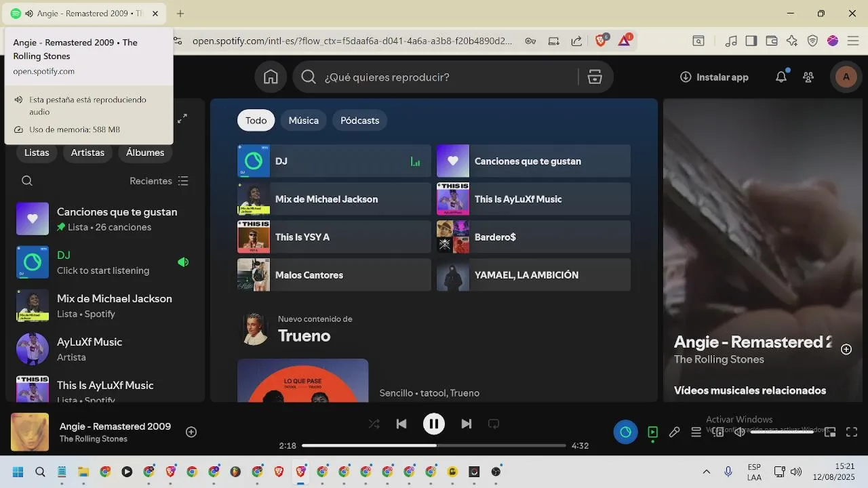
Task: Open the Browse icon in search bar
Action: pos(595,77)
